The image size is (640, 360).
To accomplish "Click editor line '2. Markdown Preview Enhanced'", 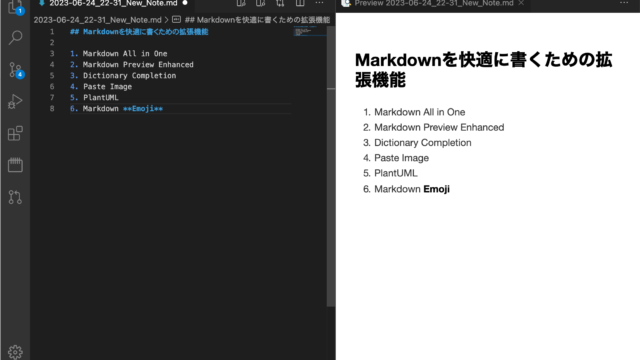I will pos(131,64).
